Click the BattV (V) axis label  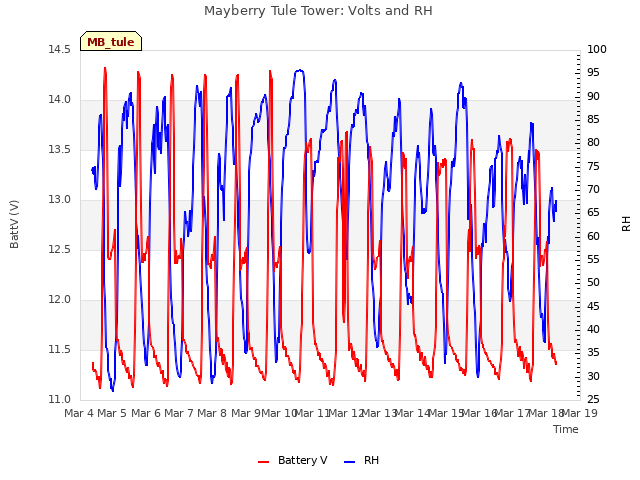(x=14, y=224)
